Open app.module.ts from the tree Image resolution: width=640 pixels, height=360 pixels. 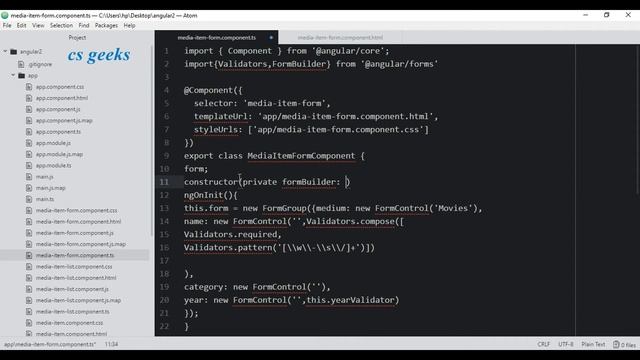tap(53, 165)
